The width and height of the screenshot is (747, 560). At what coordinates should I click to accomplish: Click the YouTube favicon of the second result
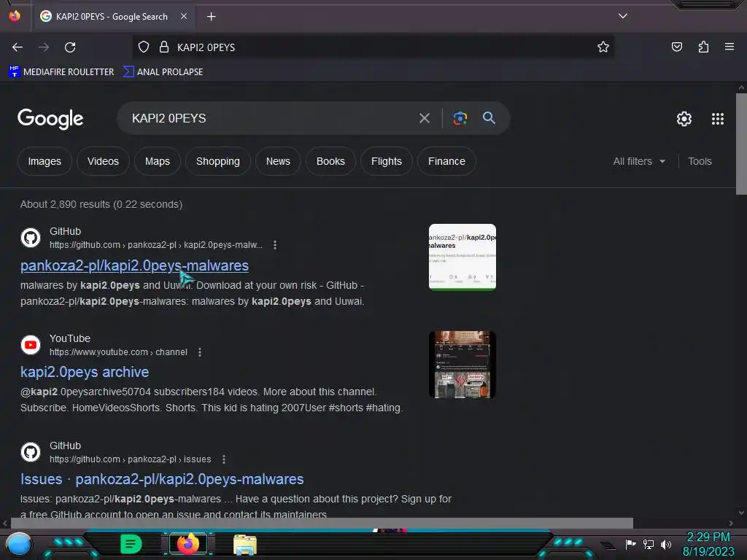coord(31,345)
